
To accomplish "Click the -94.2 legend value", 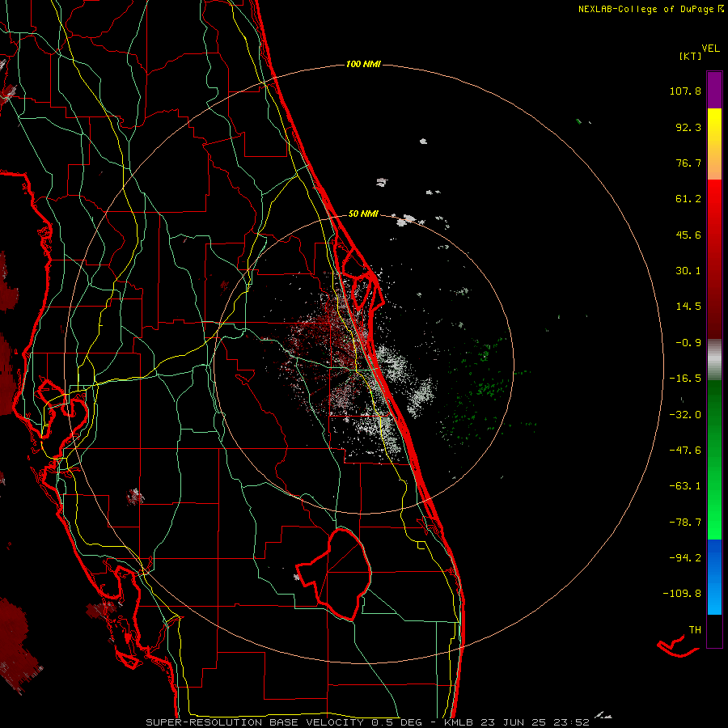I will [x=685, y=557].
